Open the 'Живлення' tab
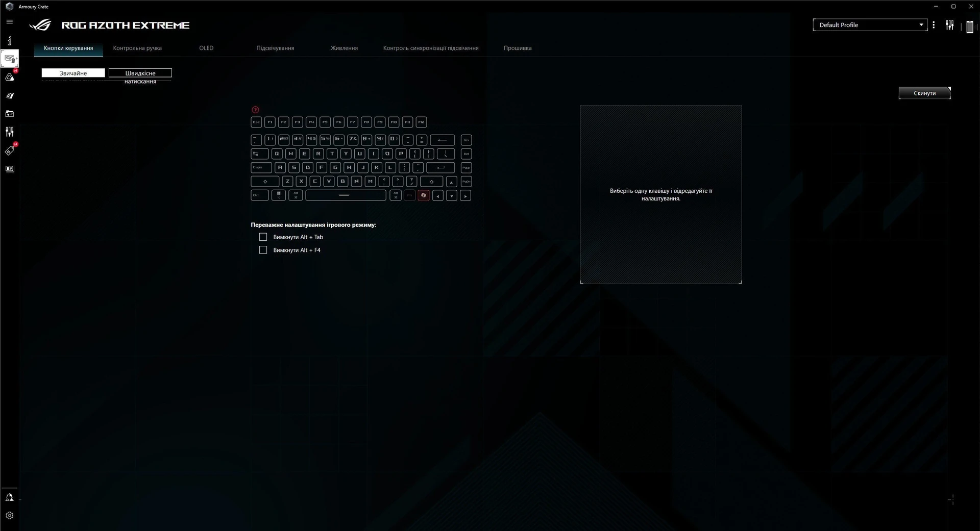980x531 pixels. click(344, 48)
